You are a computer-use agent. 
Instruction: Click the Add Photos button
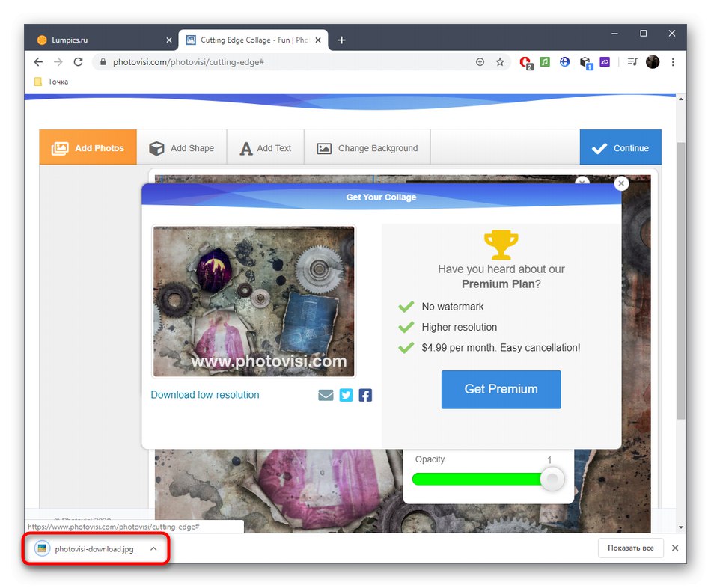tap(88, 147)
